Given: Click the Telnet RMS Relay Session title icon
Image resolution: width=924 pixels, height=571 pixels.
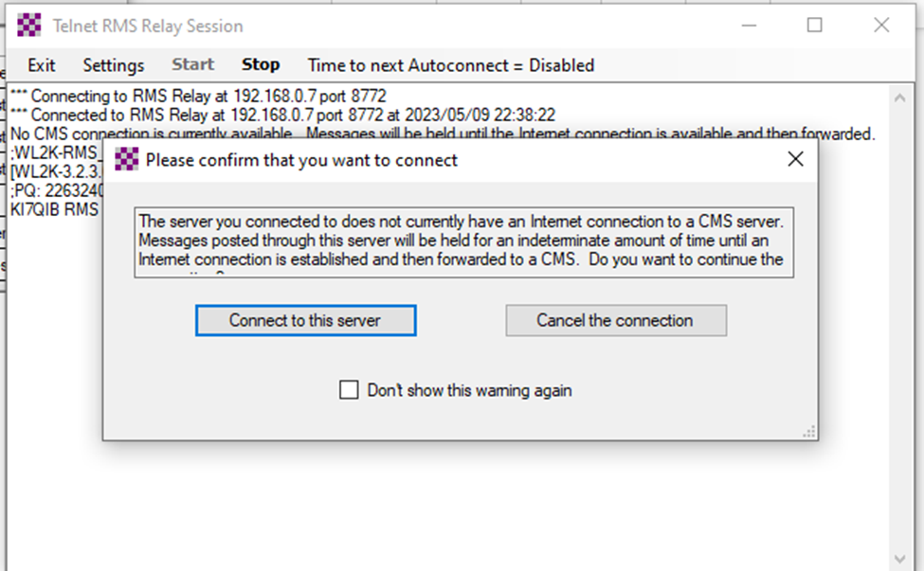Looking at the screenshot, I should pos(29,26).
